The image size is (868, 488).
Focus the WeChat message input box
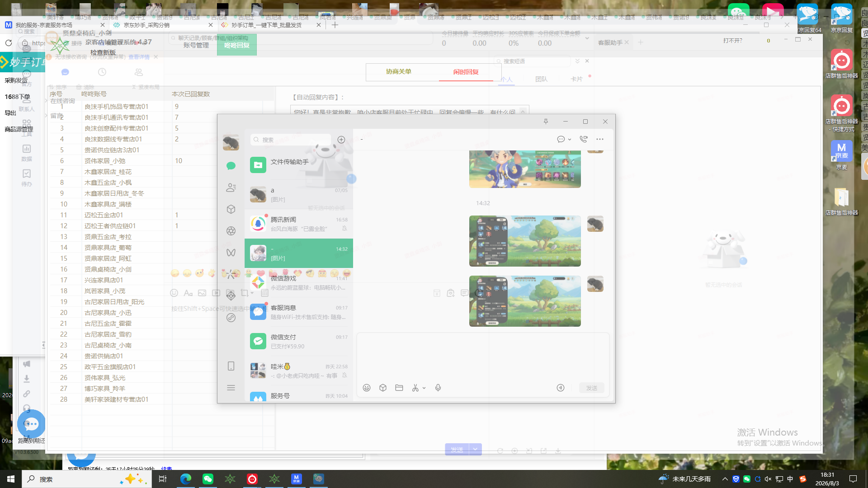(483, 357)
